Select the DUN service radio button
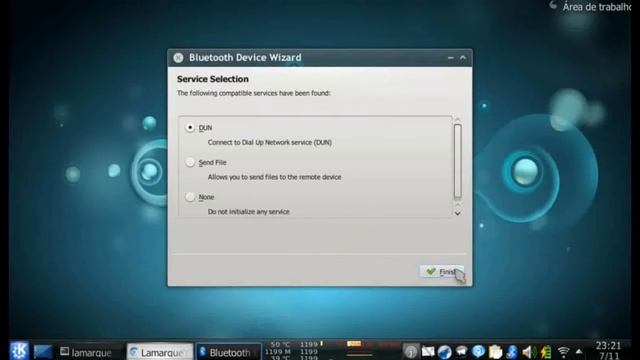The height and width of the screenshot is (360, 640). [190, 128]
